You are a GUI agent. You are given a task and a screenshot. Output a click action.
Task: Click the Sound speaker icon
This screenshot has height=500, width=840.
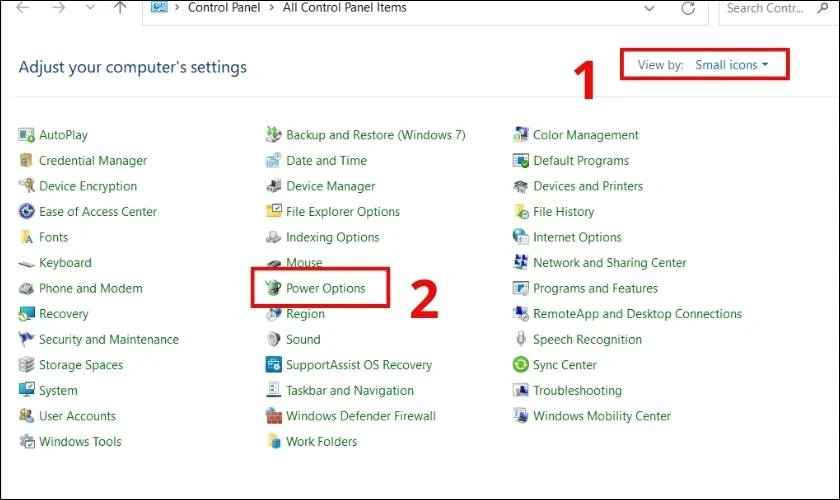273,339
